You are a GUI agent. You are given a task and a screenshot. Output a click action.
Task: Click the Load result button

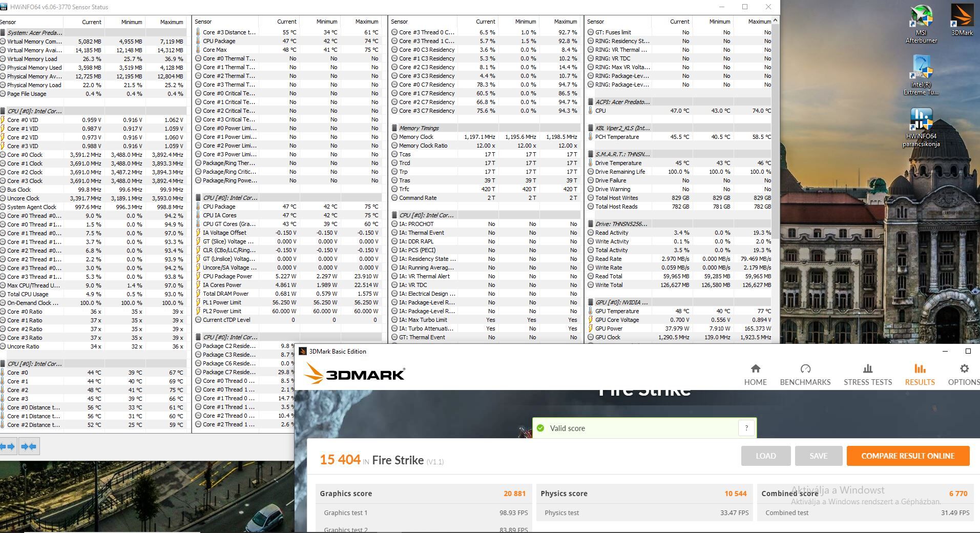click(x=766, y=456)
